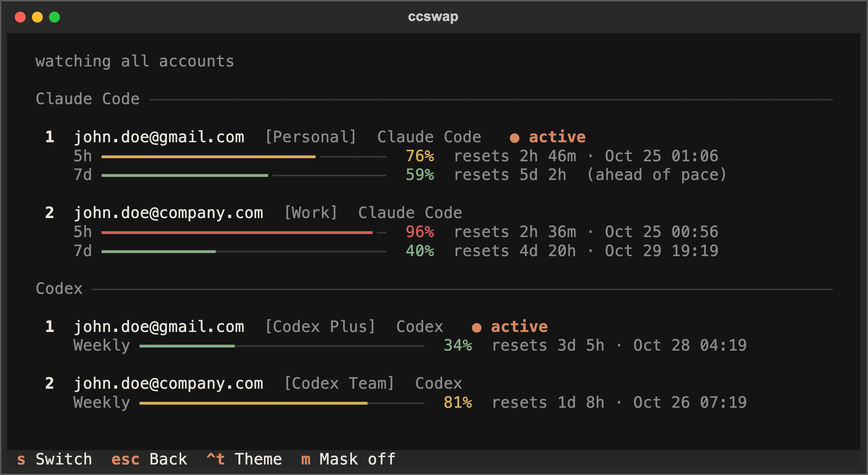Screen dimensions: 868x475
Task: Click the yellow minimize window button
Action: pos(37,17)
